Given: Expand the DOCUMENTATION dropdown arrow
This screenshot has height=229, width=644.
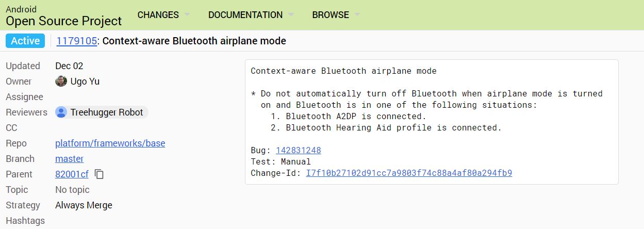Looking at the screenshot, I should tap(291, 15).
